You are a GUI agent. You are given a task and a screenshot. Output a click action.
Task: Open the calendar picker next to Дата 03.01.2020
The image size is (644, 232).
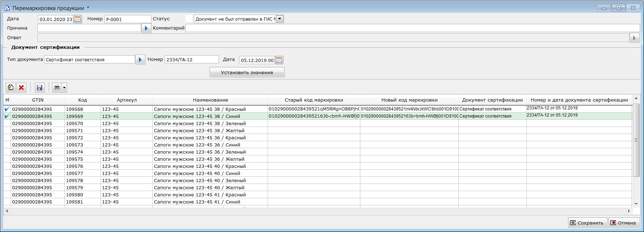(78, 19)
